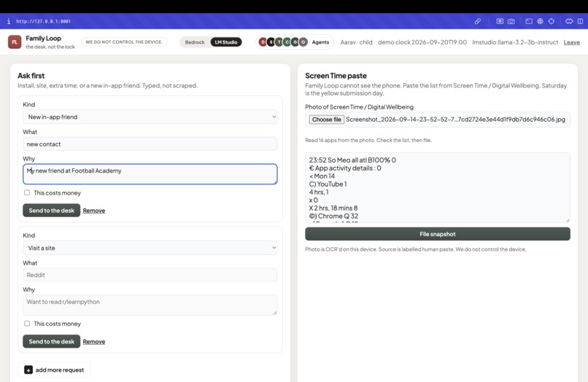The height and width of the screenshot is (382, 588).
Task: Click the camera screenshot icon in the top bar
Action: 511,21
